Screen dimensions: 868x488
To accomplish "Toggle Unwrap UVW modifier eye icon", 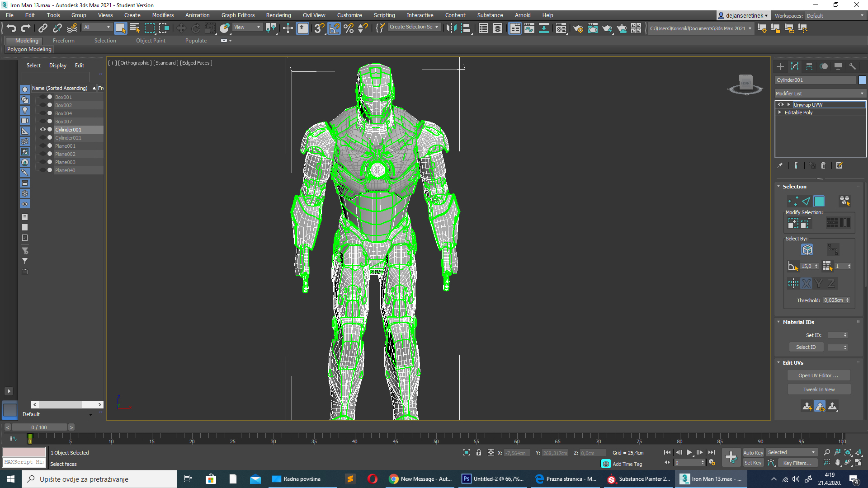I will click(781, 104).
